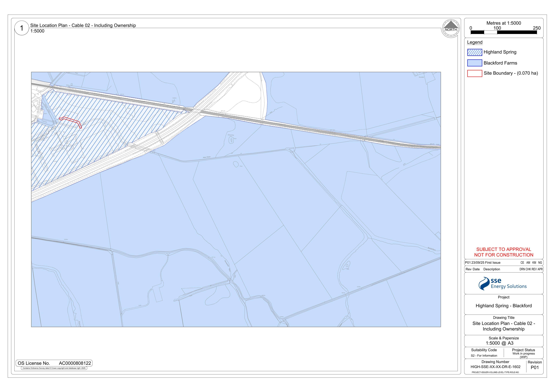Select drawing number 'HIGH-SSE-XX-XX-DR-E-1602'

[496, 367]
